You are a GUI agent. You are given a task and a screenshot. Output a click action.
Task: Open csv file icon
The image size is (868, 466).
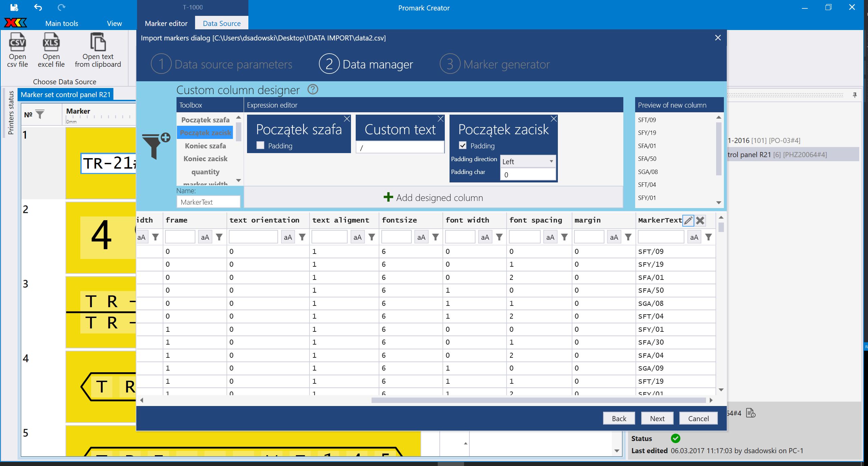coord(17,41)
